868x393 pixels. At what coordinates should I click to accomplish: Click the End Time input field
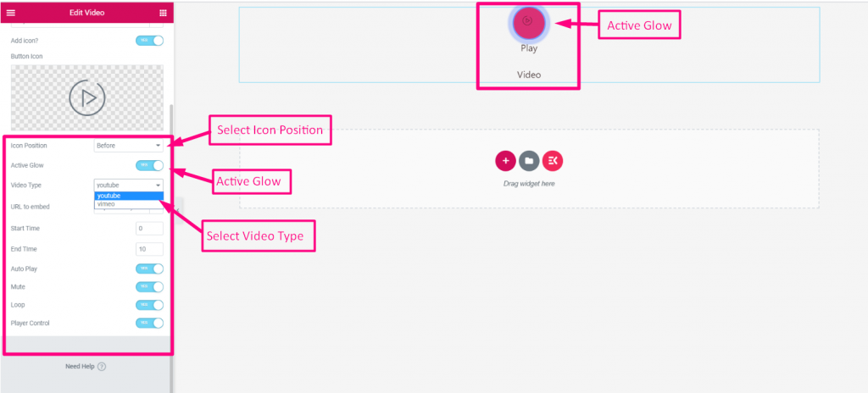pyautogui.click(x=149, y=249)
